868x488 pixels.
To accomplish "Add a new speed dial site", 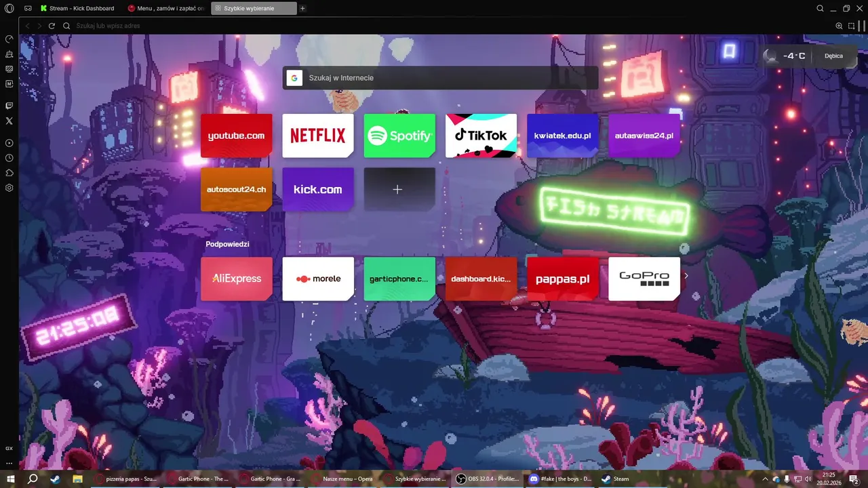I will (399, 189).
